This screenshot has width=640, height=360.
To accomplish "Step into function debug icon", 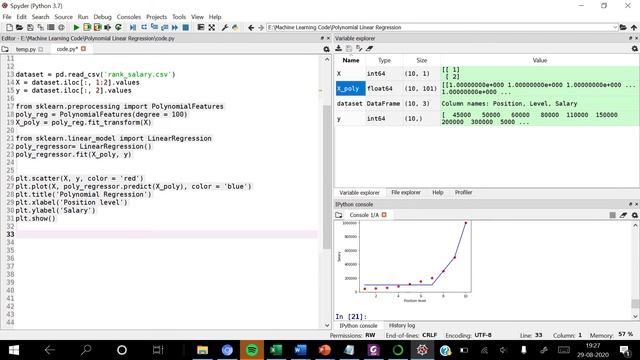I will (x=154, y=27).
